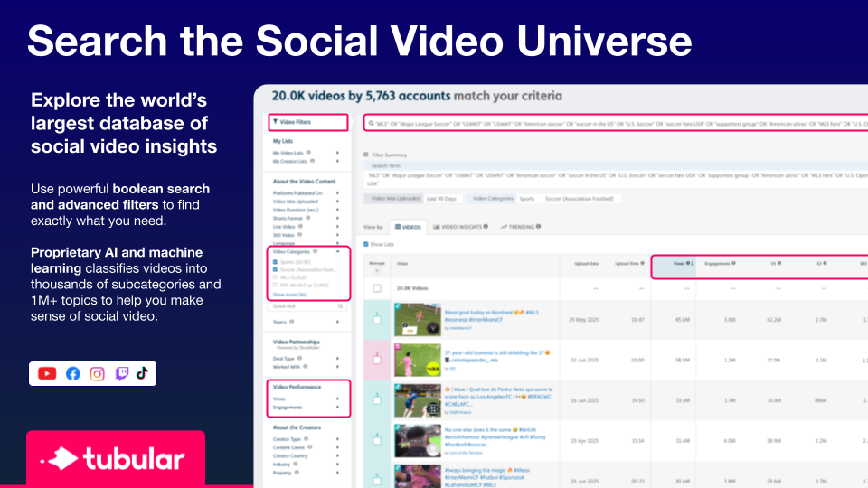Check the FIFA World Cup category checkbox
The width and height of the screenshot is (868, 488).
(x=275, y=285)
